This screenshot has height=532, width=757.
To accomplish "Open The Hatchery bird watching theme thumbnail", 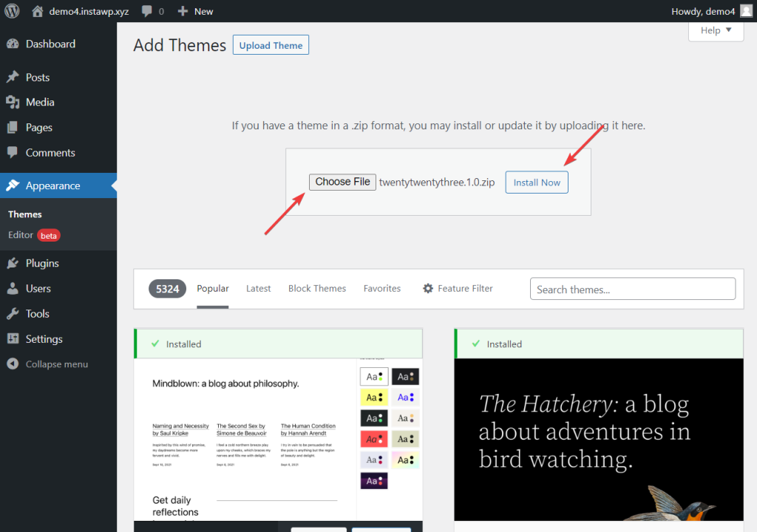I will pyautogui.click(x=599, y=440).
